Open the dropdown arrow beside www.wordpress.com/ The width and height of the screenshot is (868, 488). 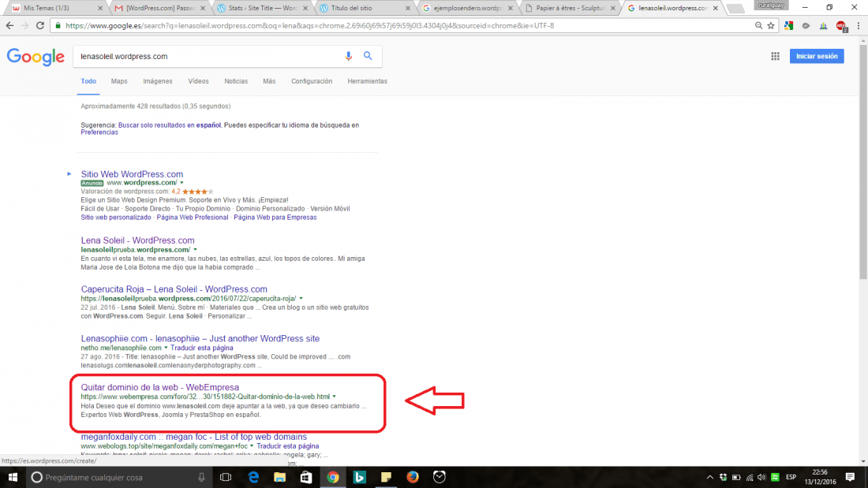pyautogui.click(x=181, y=183)
